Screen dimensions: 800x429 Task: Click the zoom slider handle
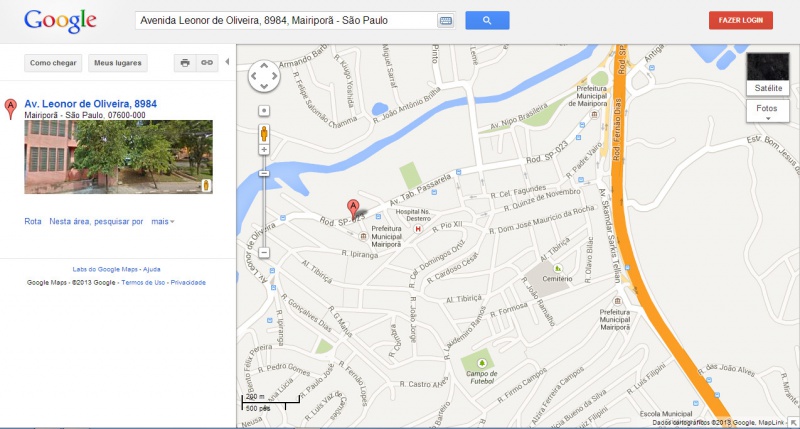pos(264,173)
